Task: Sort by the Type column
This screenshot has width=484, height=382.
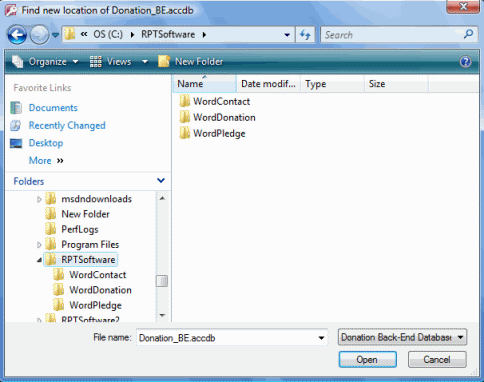Action: [332, 84]
